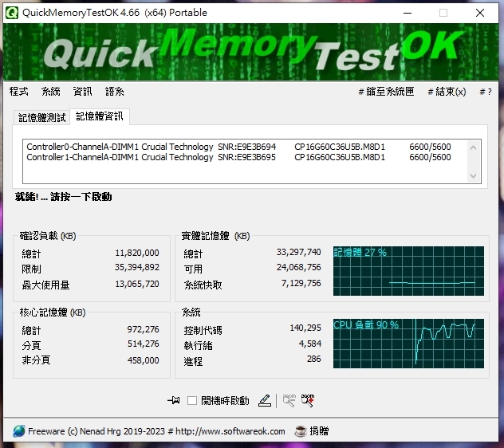Open the 程式 menu

click(18, 92)
